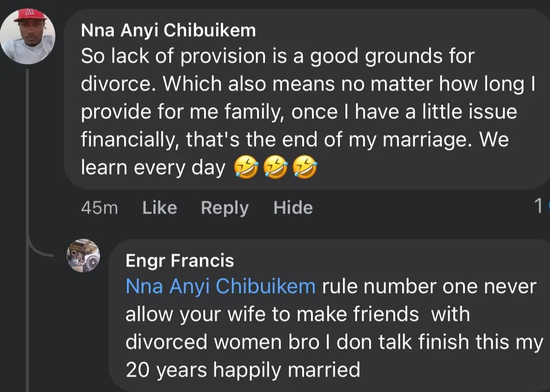
Task: Click the first laughing emoji
Action: tap(246, 168)
